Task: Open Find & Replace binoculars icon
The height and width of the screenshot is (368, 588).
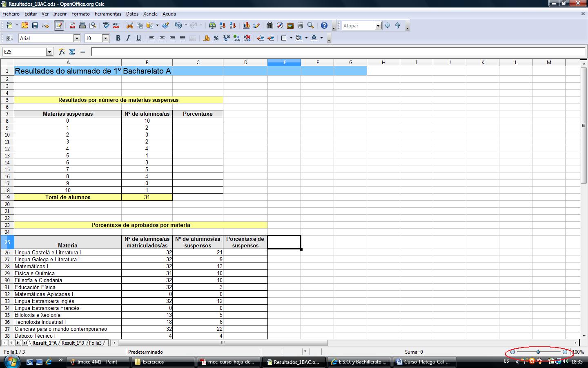Action: pos(269,25)
